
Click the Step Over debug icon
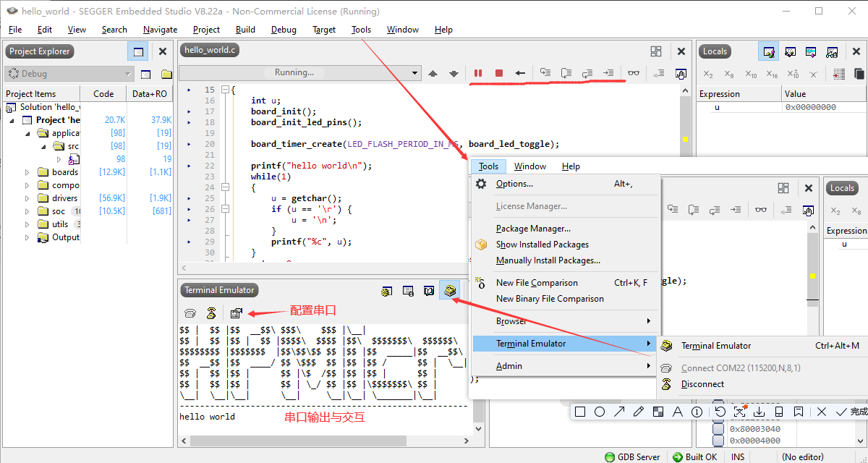coord(566,73)
